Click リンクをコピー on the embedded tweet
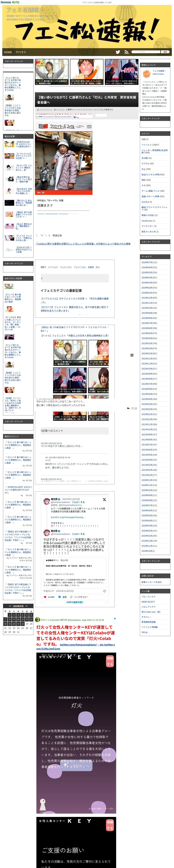Viewport: 174px width, 868px height. point(79,597)
